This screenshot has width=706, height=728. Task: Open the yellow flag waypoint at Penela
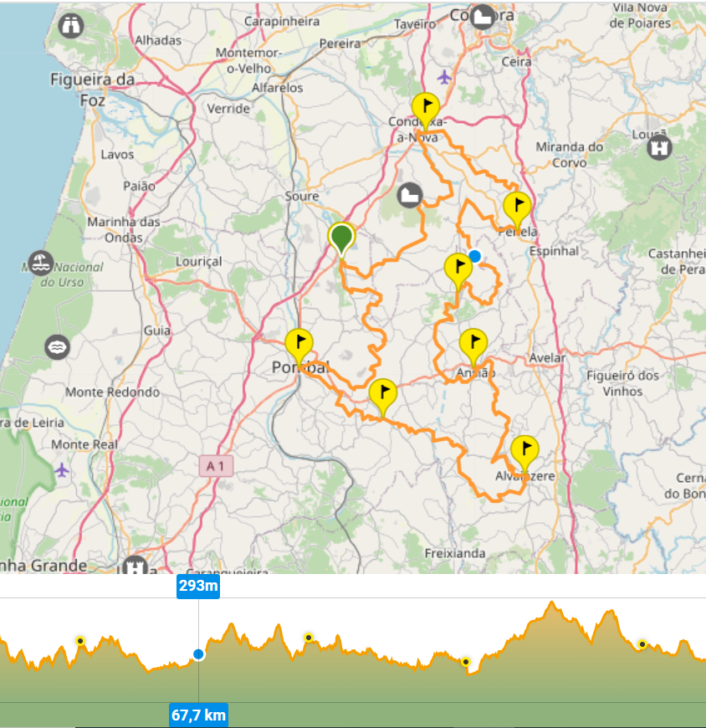(517, 207)
